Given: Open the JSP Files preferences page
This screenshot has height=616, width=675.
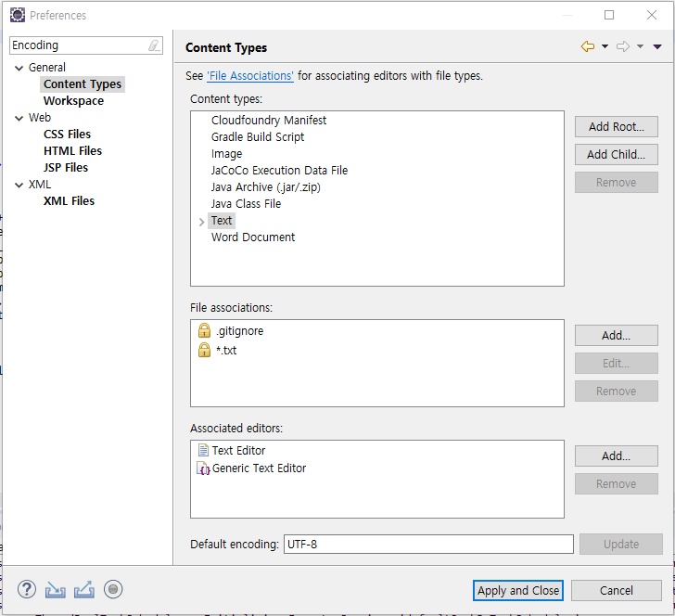Looking at the screenshot, I should tap(66, 168).
